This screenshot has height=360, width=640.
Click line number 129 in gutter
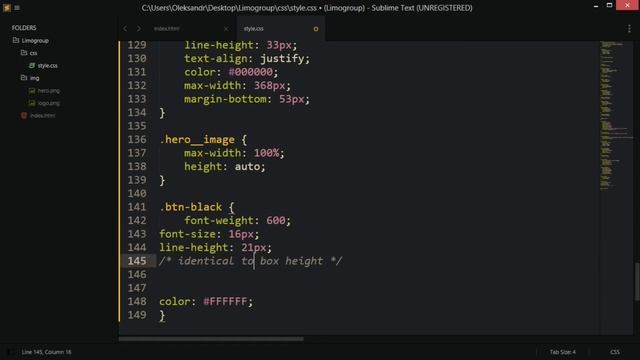137,45
